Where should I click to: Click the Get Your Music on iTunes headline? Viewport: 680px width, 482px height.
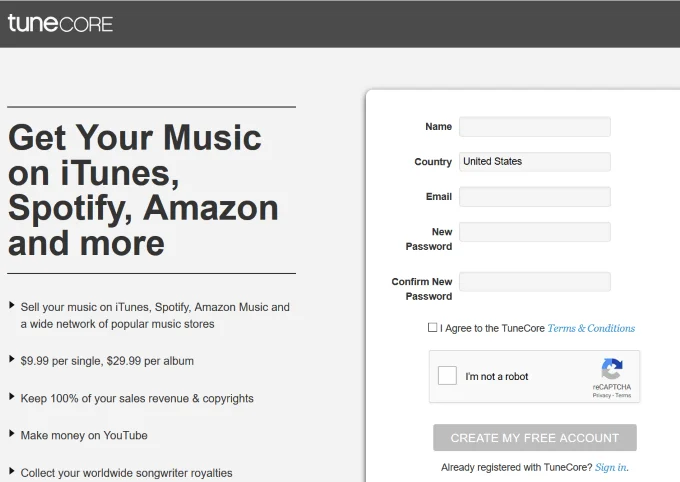[x=143, y=190]
